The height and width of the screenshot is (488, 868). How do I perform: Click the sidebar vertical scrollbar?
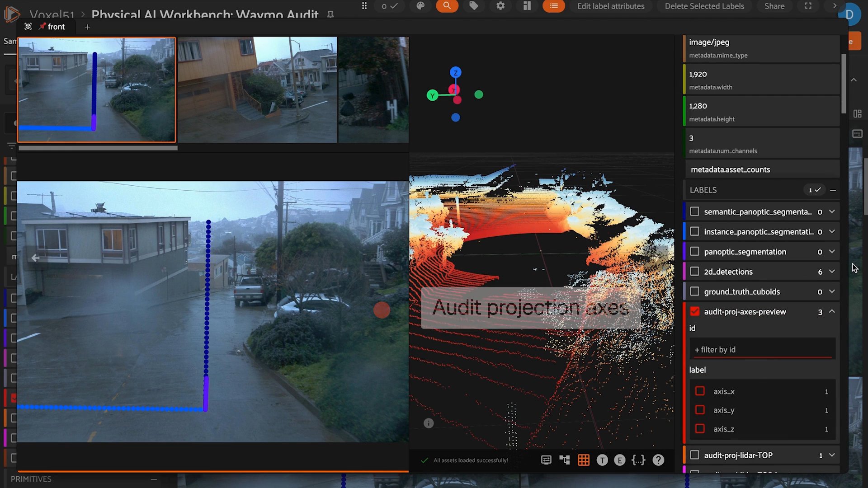pyautogui.click(x=844, y=84)
